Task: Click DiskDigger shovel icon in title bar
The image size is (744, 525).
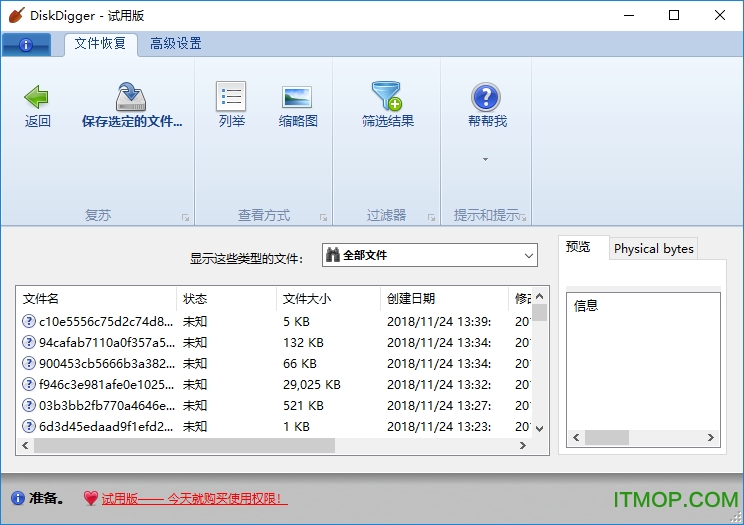Action: tap(17, 15)
